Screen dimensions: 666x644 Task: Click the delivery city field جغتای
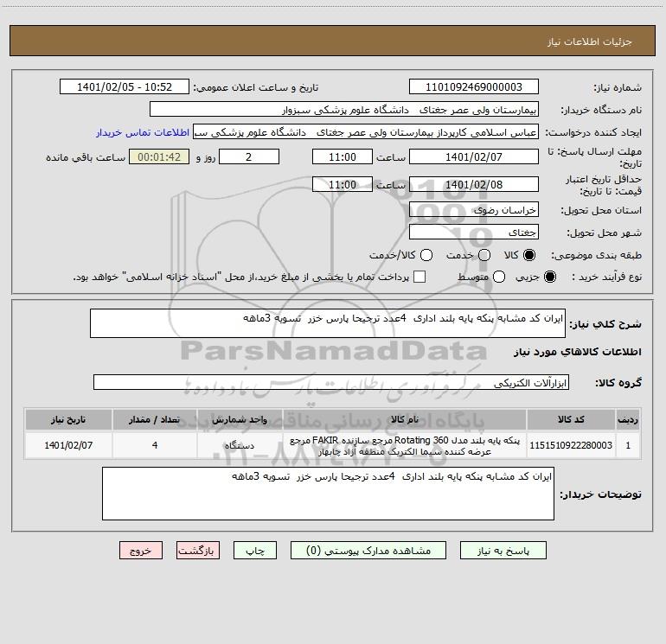pos(474,233)
